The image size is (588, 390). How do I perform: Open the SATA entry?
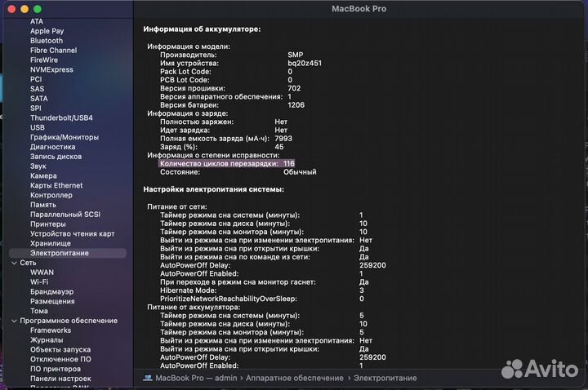38,99
